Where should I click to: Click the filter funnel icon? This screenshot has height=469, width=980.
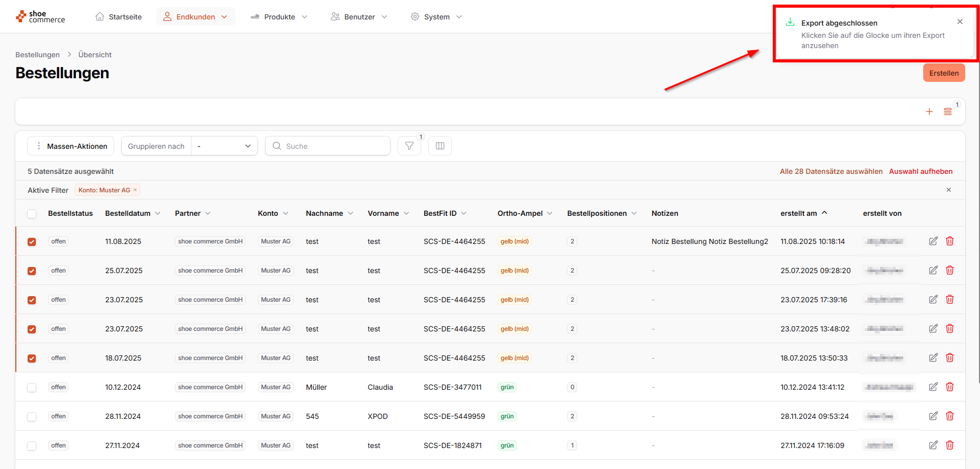tap(409, 146)
